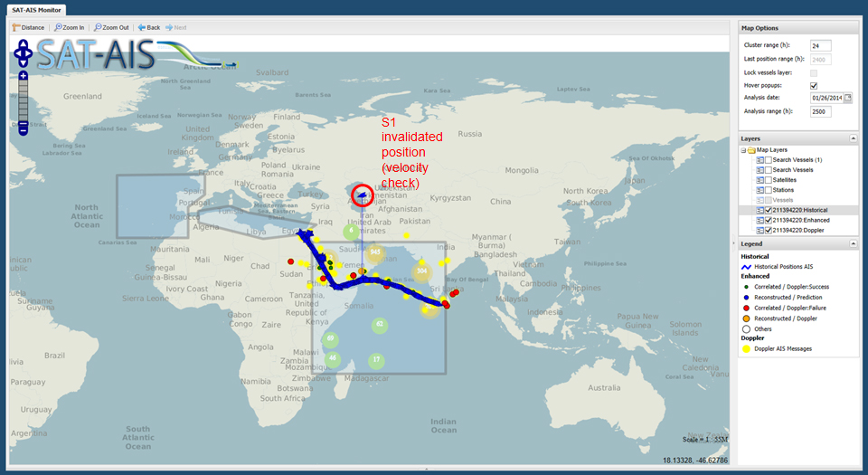
Task: Click the disabled Vessels layer checkbox
Action: click(769, 200)
